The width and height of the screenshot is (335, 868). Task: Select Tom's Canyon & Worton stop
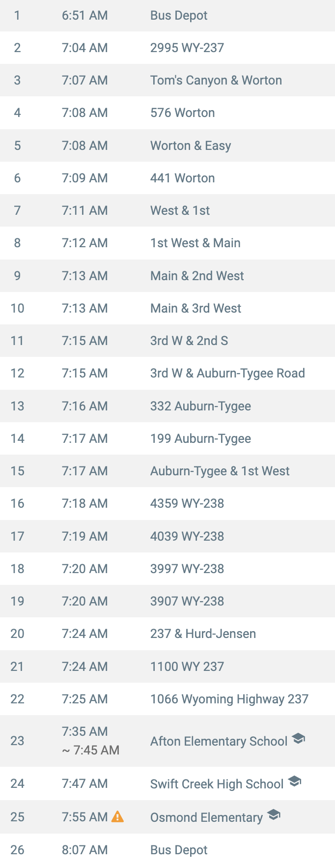tap(167, 80)
